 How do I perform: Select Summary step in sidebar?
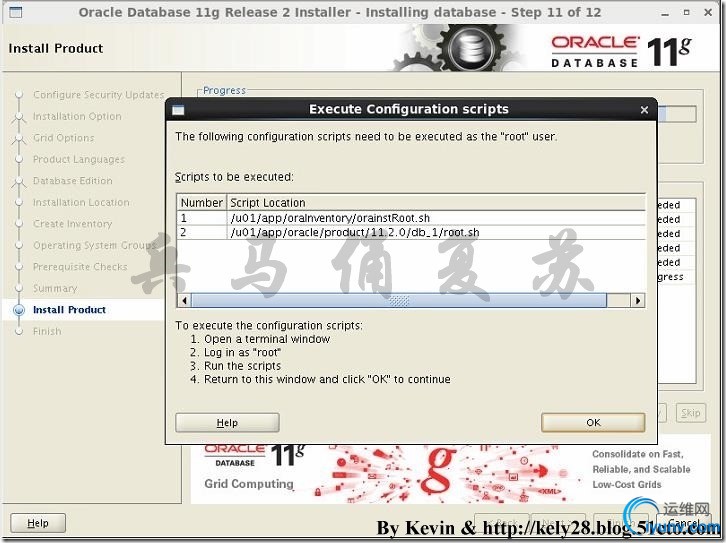55,288
